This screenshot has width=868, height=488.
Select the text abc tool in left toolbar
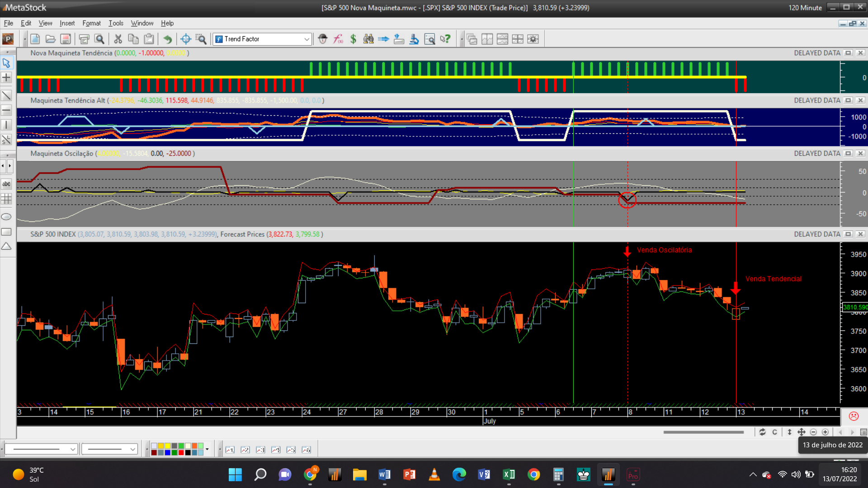coord(6,184)
